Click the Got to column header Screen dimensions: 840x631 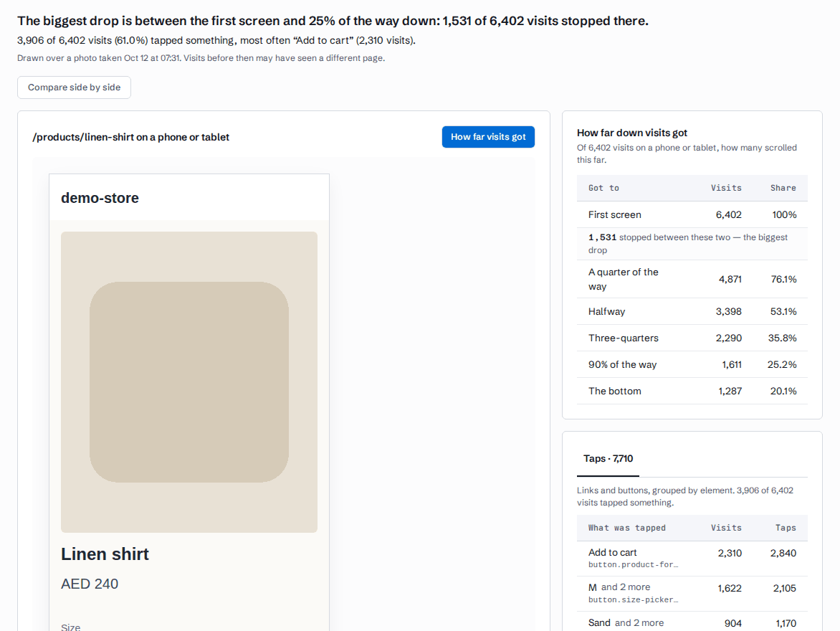(x=603, y=188)
